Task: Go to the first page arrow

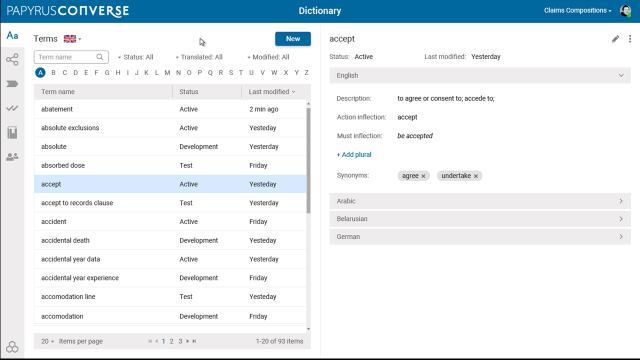Action: (x=150, y=341)
